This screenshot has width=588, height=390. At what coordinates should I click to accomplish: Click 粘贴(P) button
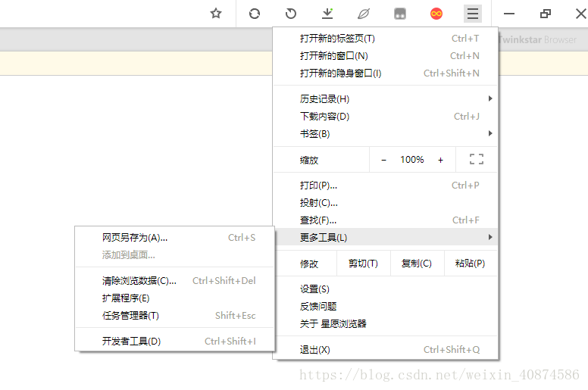(x=471, y=264)
